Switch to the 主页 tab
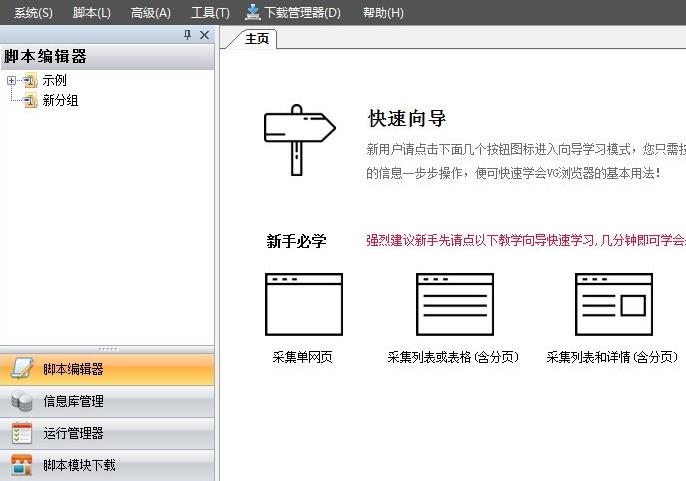This screenshot has height=481, width=686. pyautogui.click(x=257, y=39)
